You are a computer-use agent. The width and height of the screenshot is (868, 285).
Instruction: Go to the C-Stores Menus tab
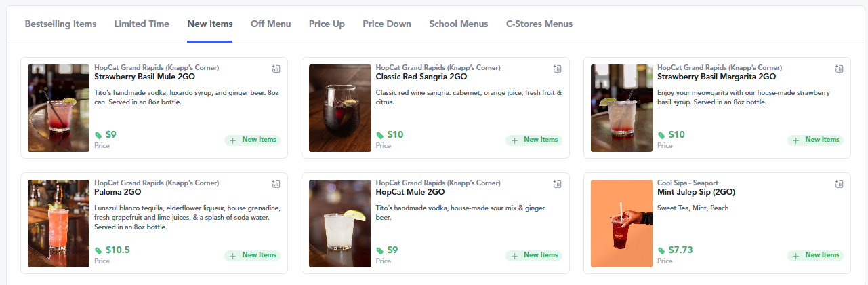[x=539, y=24]
